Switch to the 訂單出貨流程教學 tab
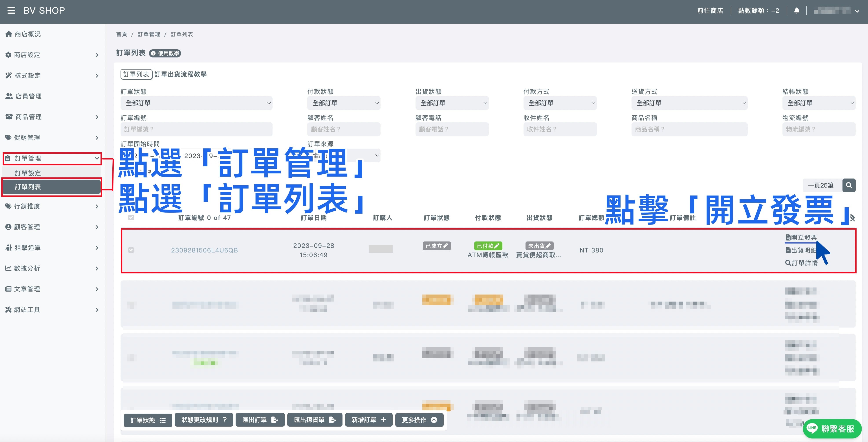 (x=181, y=74)
